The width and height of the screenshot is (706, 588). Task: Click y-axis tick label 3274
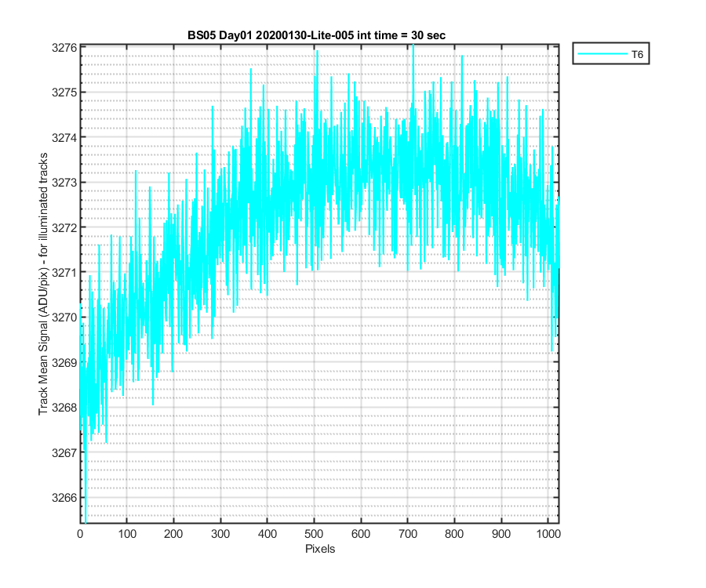pyautogui.click(x=64, y=138)
